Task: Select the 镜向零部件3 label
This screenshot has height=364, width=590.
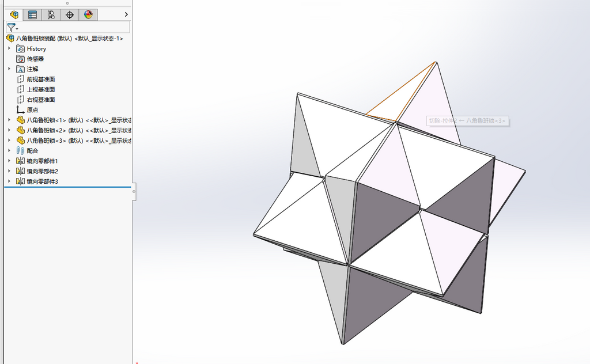Action: coord(42,181)
